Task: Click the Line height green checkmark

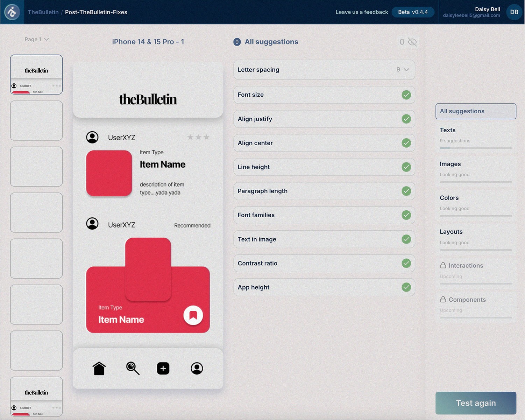Action: coord(406,167)
